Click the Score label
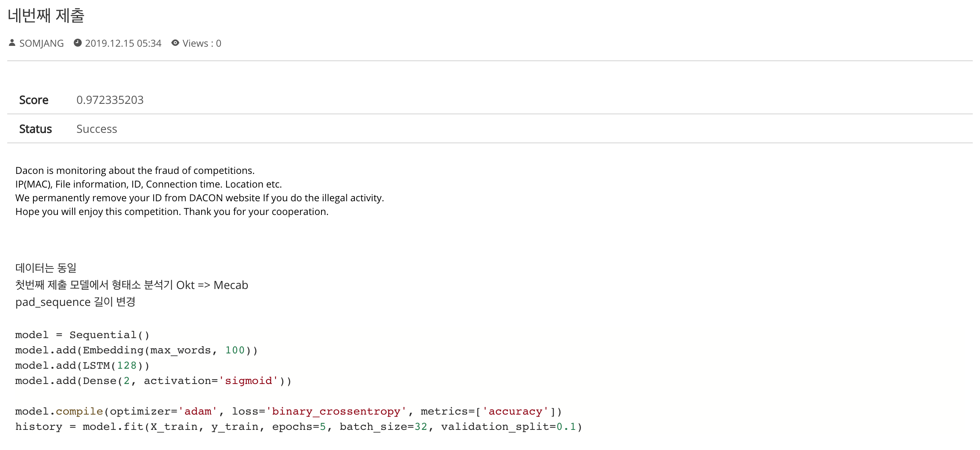980x450 pixels. click(34, 100)
